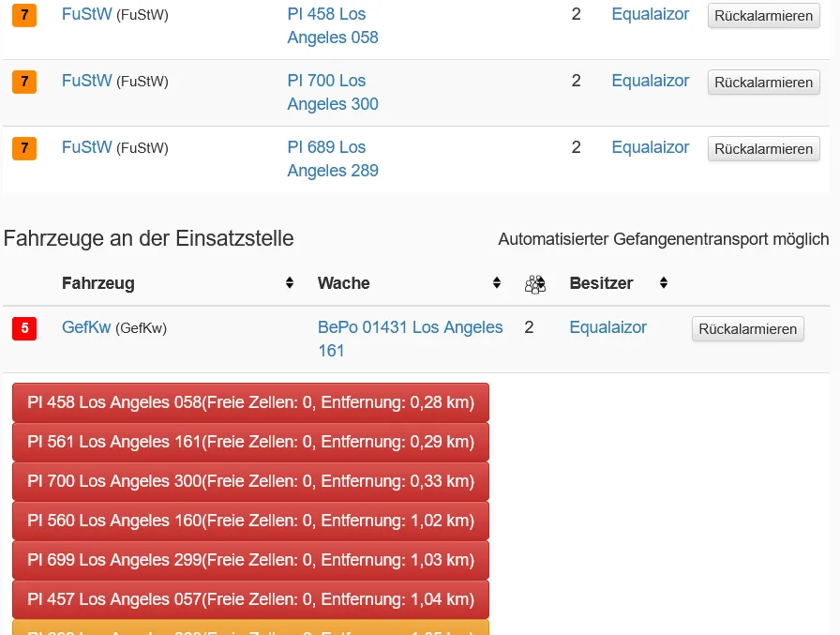Pick PI 457 Los Angeles 057 cell option
The height and width of the screenshot is (635, 840).
pos(250,599)
